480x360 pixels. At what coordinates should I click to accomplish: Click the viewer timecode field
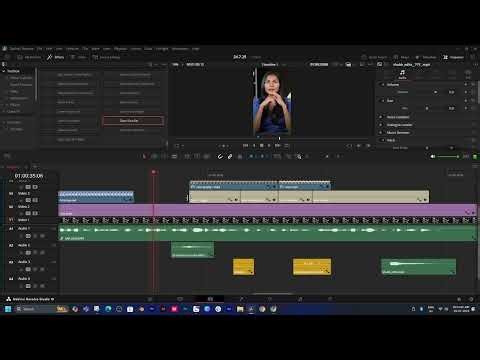(x=319, y=64)
